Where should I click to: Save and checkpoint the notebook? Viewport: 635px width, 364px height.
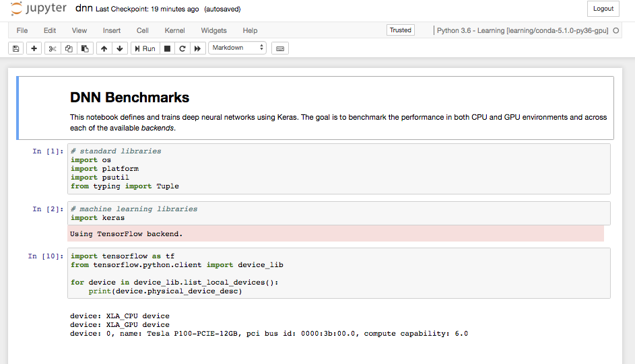coord(15,48)
